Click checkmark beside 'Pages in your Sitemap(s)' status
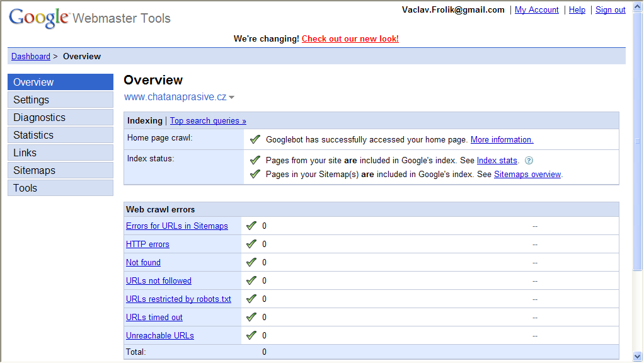The height and width of the screenshot is (363, 644). pyautogui.click(x=255, y=174)
